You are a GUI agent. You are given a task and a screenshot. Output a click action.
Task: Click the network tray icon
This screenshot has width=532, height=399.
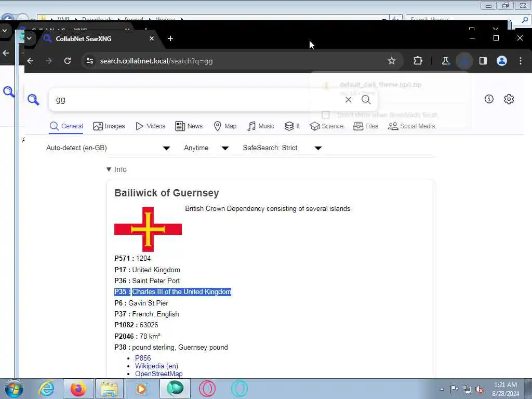tap(467, 390)
